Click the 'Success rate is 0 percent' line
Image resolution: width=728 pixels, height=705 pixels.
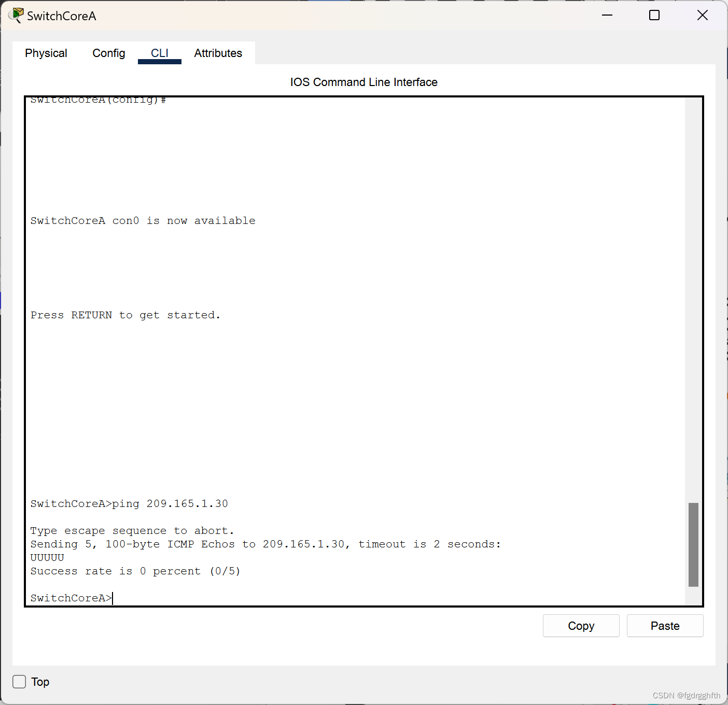point(135,571)
